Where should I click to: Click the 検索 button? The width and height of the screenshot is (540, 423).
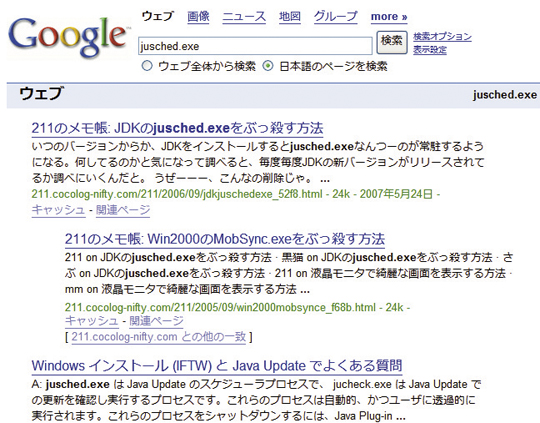coord(392,42)
